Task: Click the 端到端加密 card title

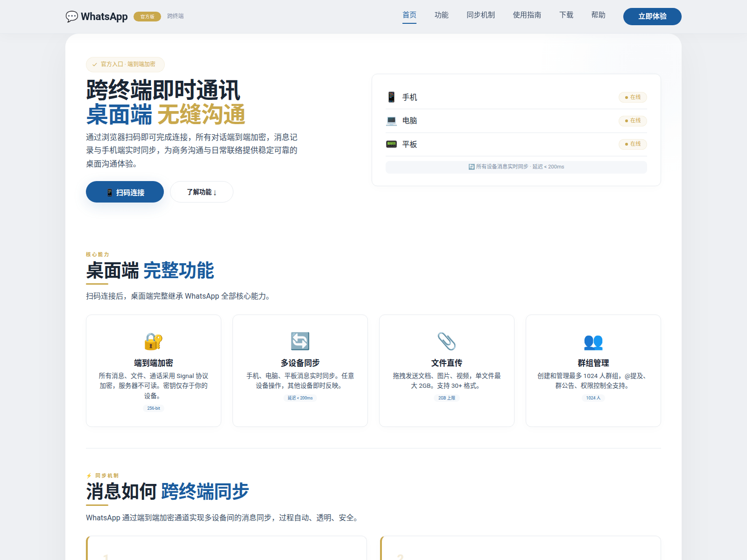Action: coord(154,363)
